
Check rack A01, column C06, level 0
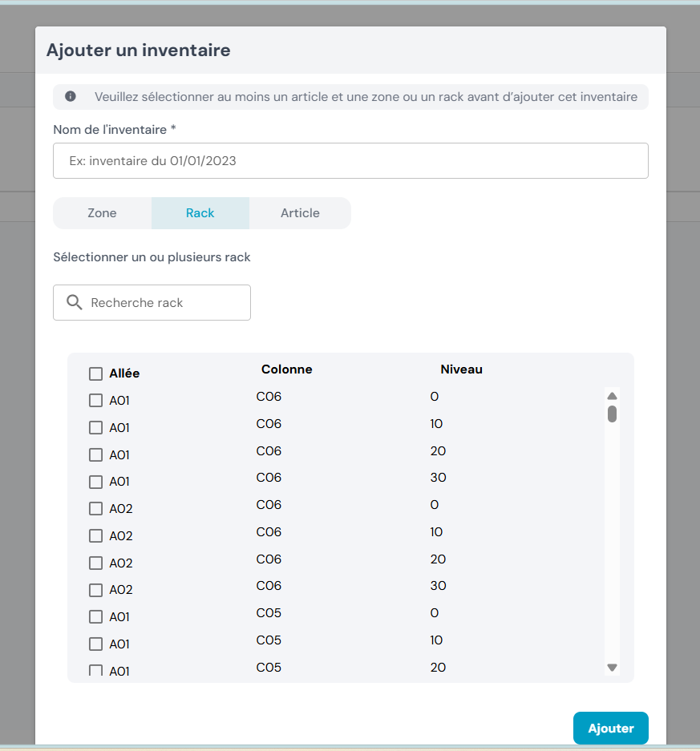[96, 401]
